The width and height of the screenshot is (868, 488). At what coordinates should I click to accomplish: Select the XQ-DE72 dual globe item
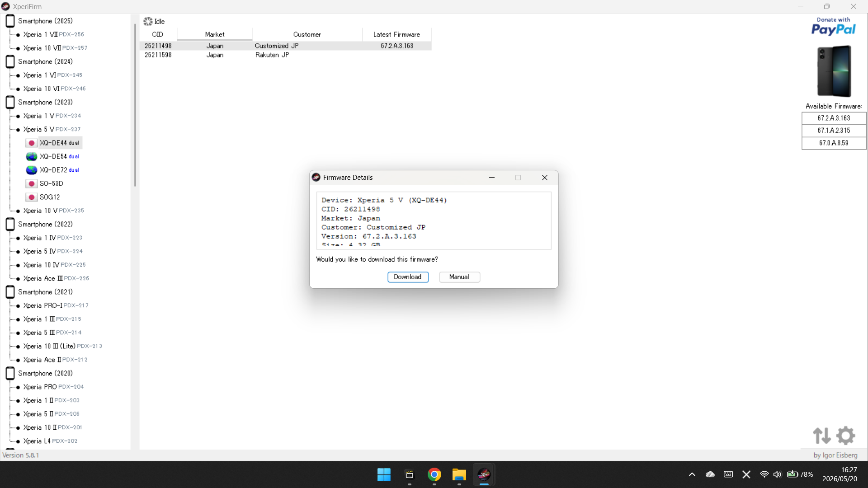pyautogui.click(x=52, y=170)
